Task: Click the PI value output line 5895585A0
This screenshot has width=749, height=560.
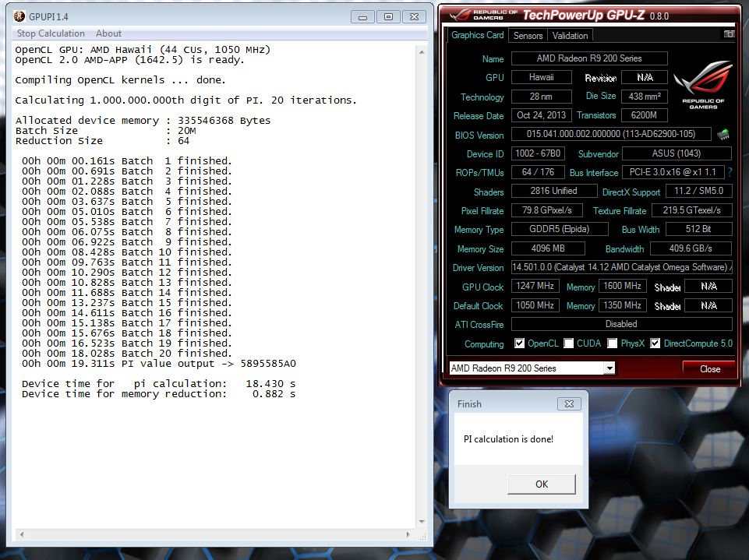Action: coord(158,364)
